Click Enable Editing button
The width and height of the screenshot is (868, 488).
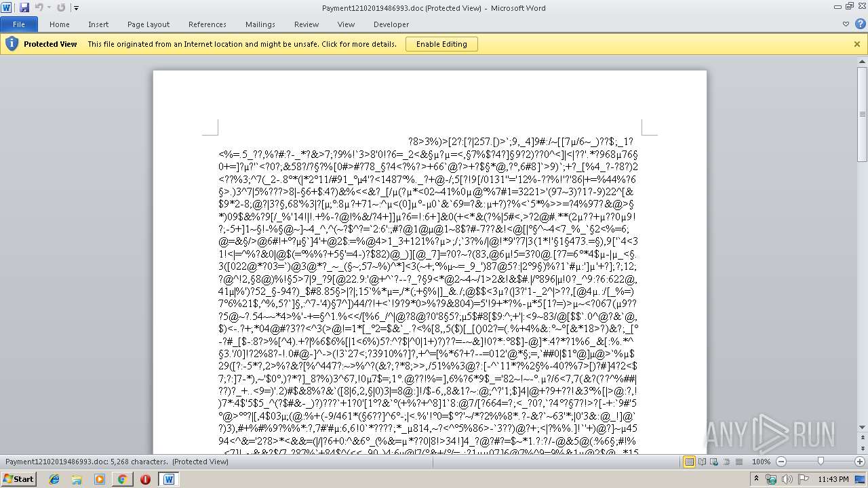[441, 44]
